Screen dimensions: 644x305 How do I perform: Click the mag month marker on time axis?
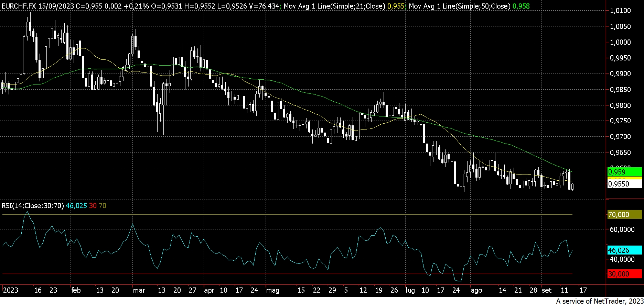[273, 290]
